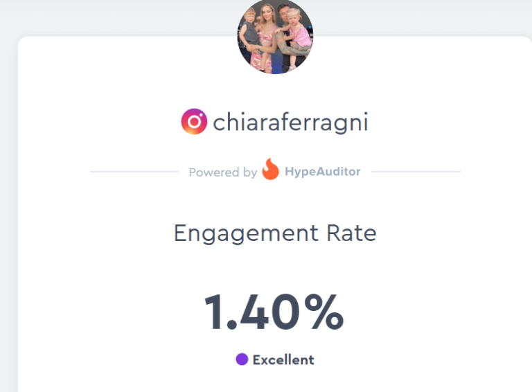Click gray page background above the card
This screenshot has height=392, width=532.
pyautogui.click(x=118, y=17)
